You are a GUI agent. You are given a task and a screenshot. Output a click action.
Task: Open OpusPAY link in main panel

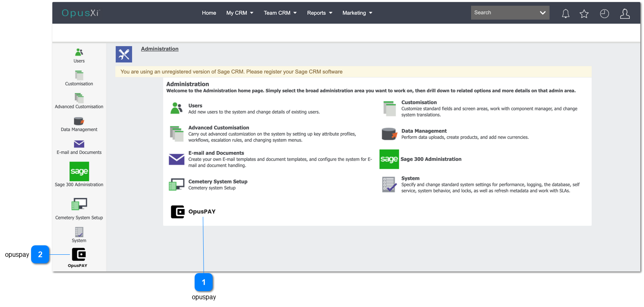[x=202, y=211]
